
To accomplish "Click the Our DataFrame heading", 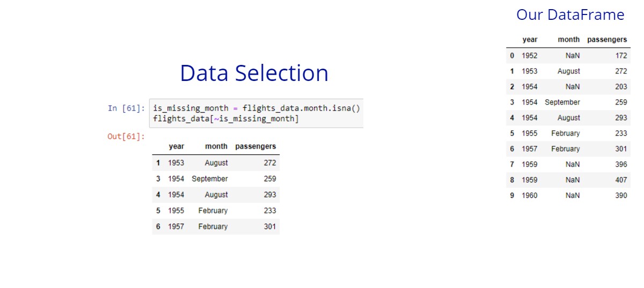I will [x=570, y=15].
